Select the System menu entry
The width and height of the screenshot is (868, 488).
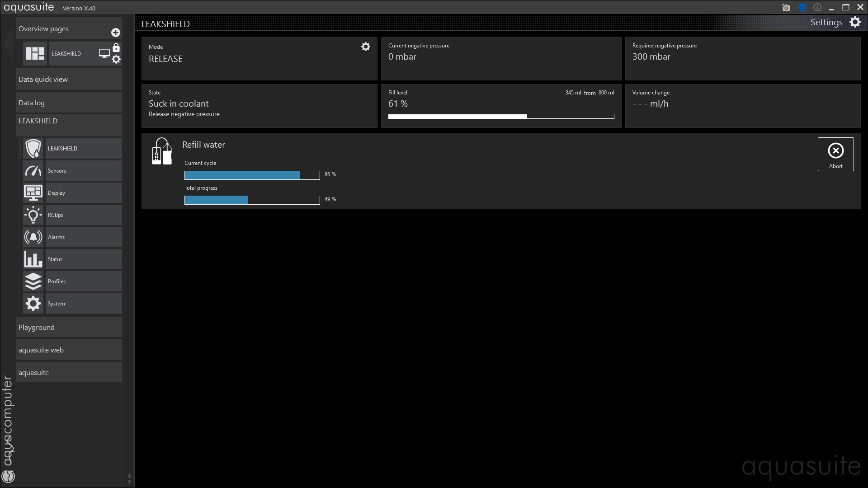(84, 304)
